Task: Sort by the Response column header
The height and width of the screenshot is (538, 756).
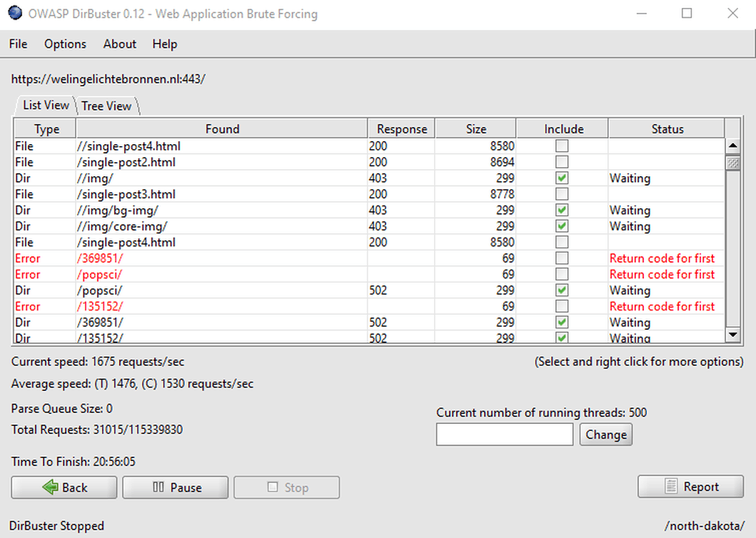Action: click(402, 128)
